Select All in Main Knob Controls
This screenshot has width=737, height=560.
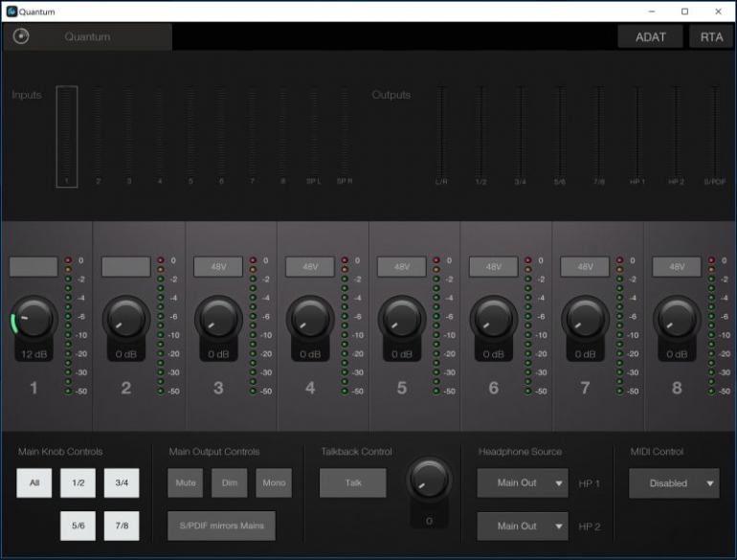point(33,482)
